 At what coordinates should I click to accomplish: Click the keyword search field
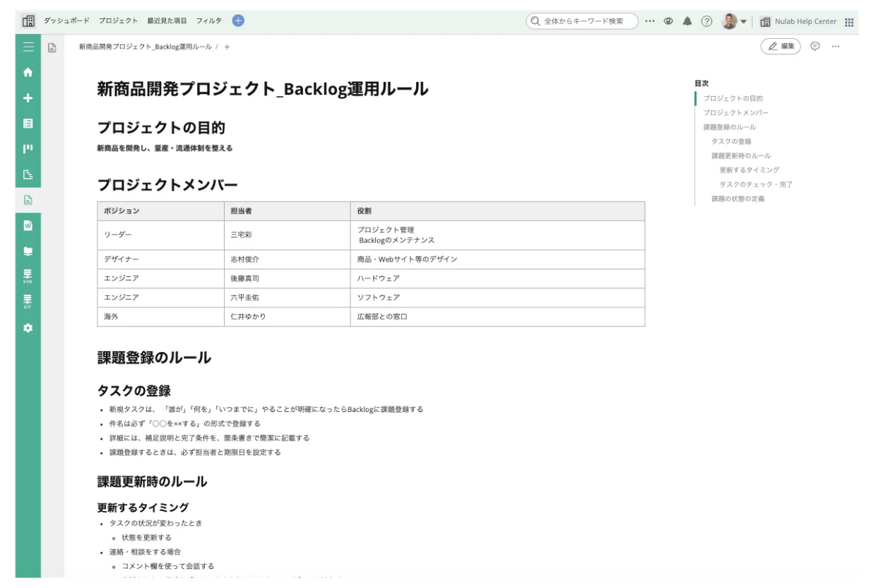coord(582,21)
